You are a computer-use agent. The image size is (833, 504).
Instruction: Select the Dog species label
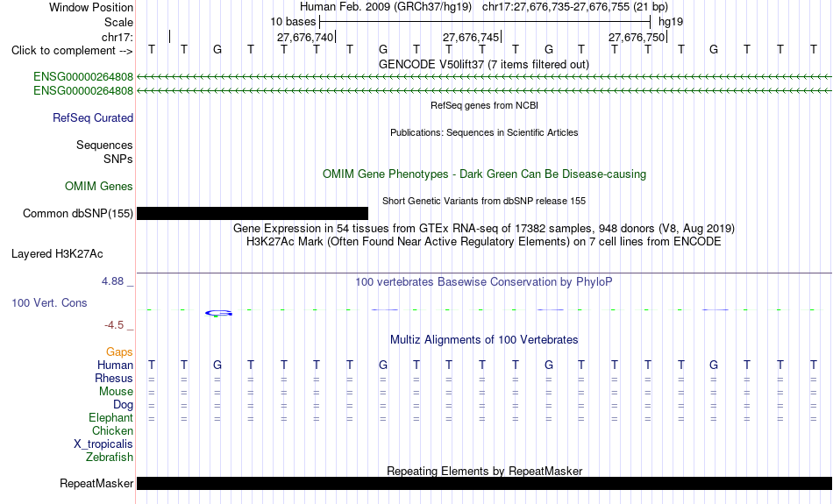[124, 405]
